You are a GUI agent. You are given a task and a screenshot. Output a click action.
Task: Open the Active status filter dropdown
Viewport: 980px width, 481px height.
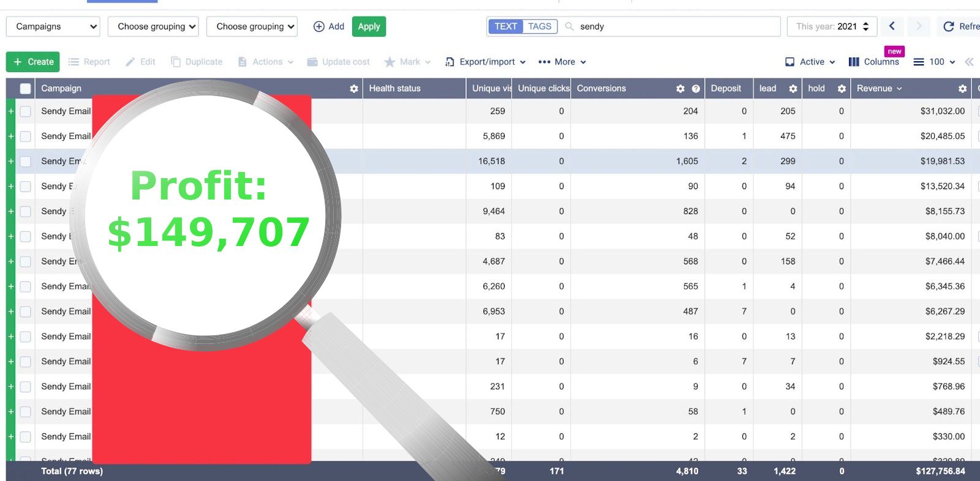(x=810, y=62)
